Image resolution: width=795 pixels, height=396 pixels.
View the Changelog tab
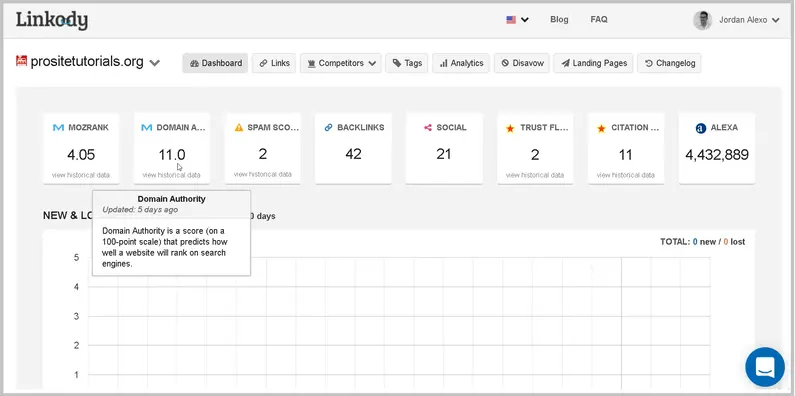pos(669,63)
